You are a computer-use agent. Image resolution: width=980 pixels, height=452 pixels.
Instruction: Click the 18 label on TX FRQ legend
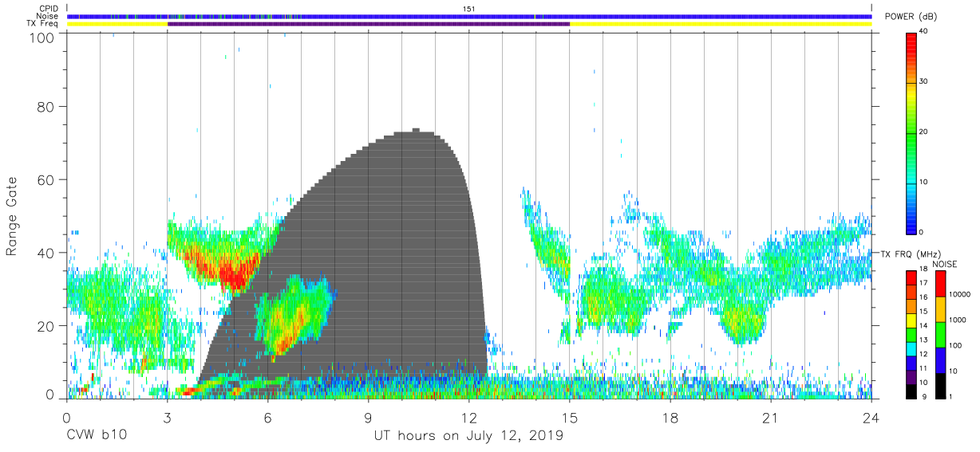923,270
